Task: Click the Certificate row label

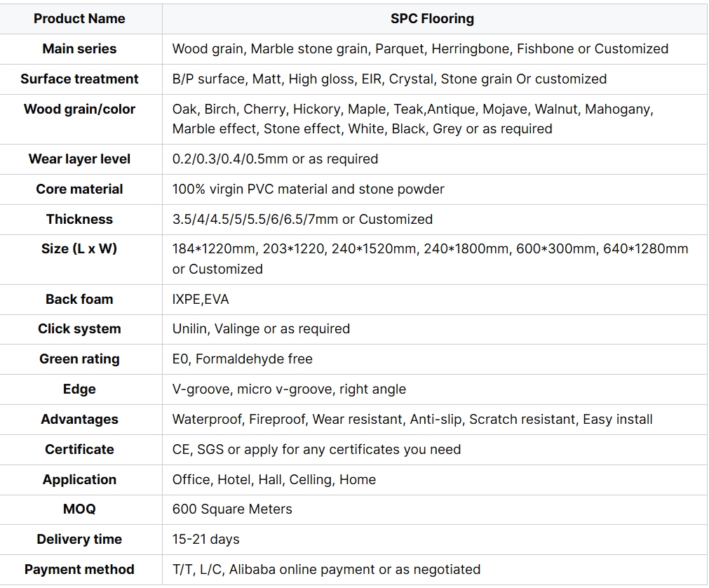Action: tap(79, 450)
